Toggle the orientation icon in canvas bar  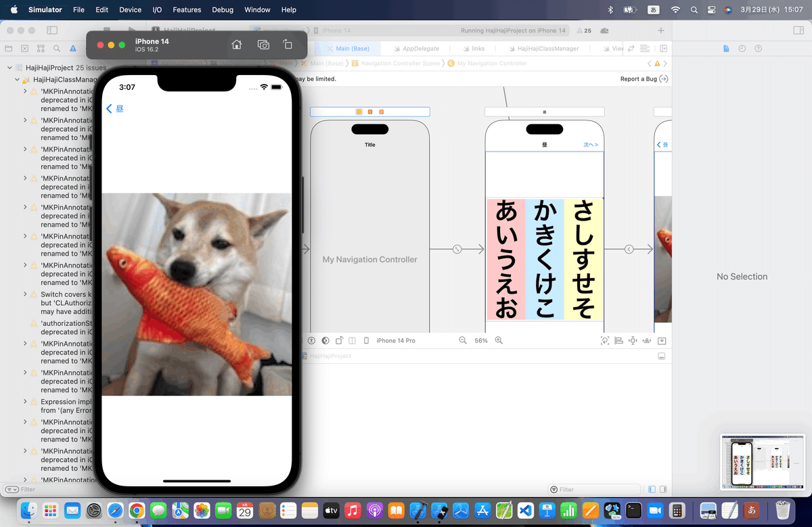point(339,340)
